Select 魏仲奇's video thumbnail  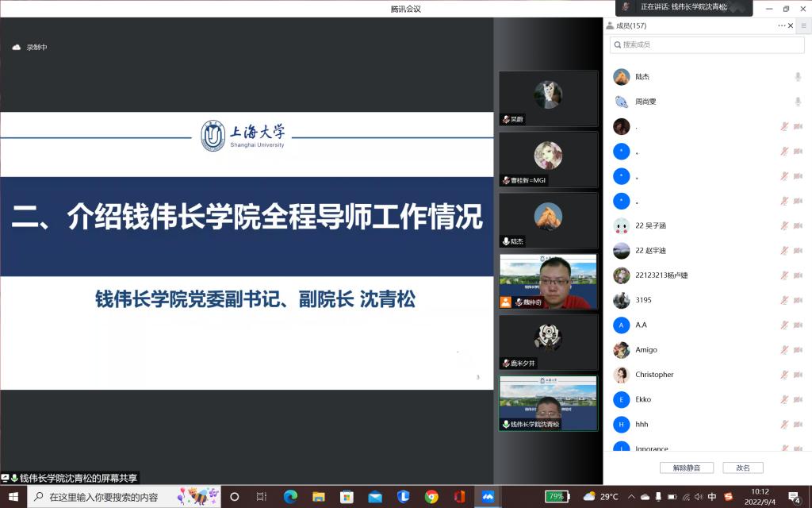548,282
